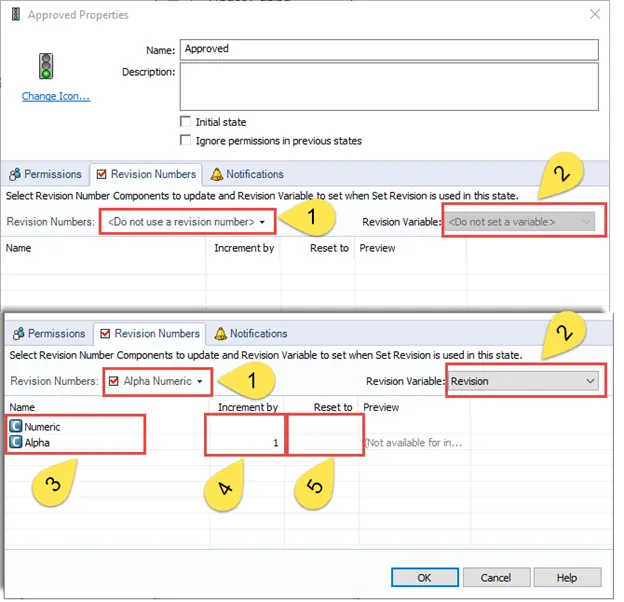This screenshot has width=624, height=602.
Task: Click the Reset to column header in the lower table
Action: [x=333, y=407]
